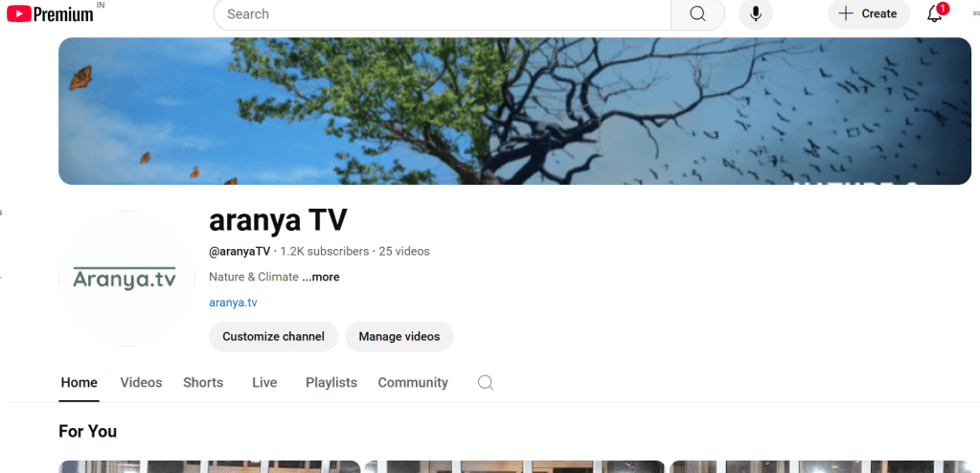
Task: Focus the Search text field
Action: click(x=441, y=14)
